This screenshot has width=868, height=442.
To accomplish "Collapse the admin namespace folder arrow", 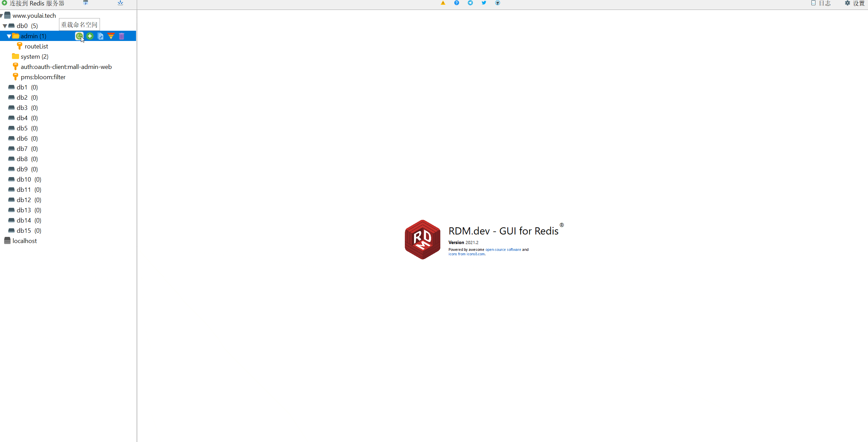I will (x=9, y=36).
